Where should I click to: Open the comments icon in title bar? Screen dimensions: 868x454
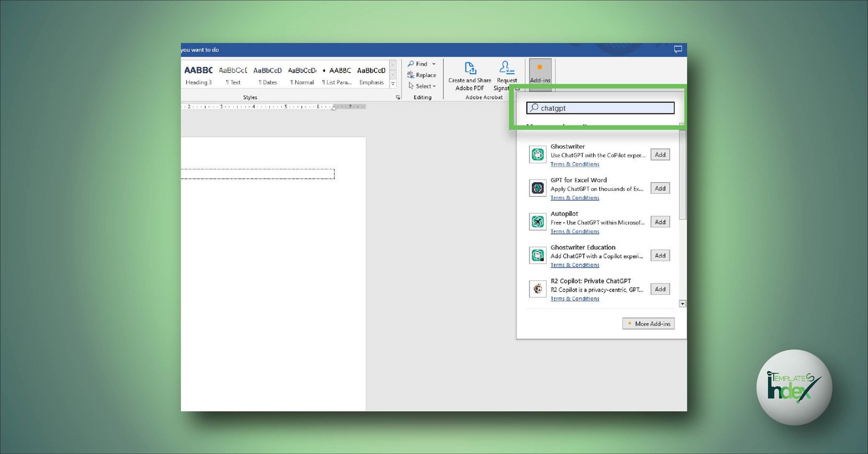coord(678,49)
